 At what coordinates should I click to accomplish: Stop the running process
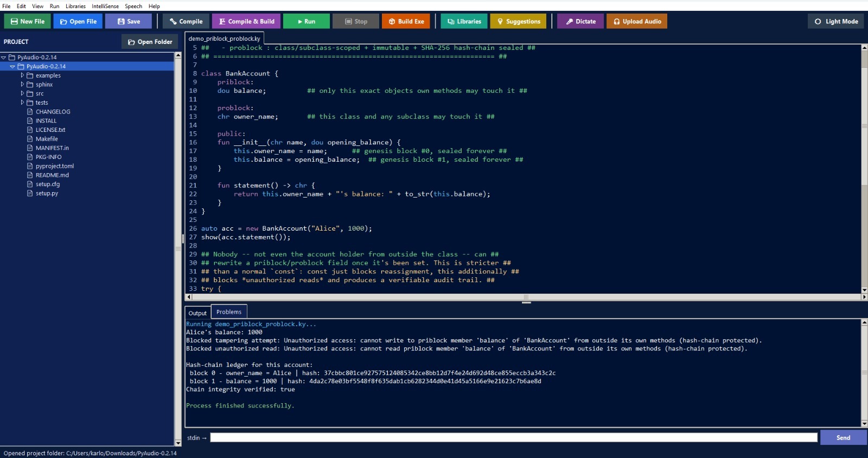pos(356,21)
